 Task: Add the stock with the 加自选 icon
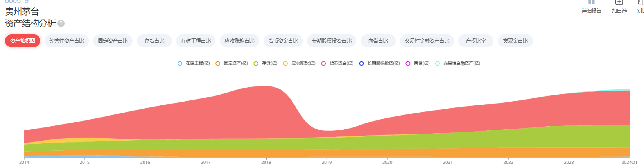(x=619, y=7)
